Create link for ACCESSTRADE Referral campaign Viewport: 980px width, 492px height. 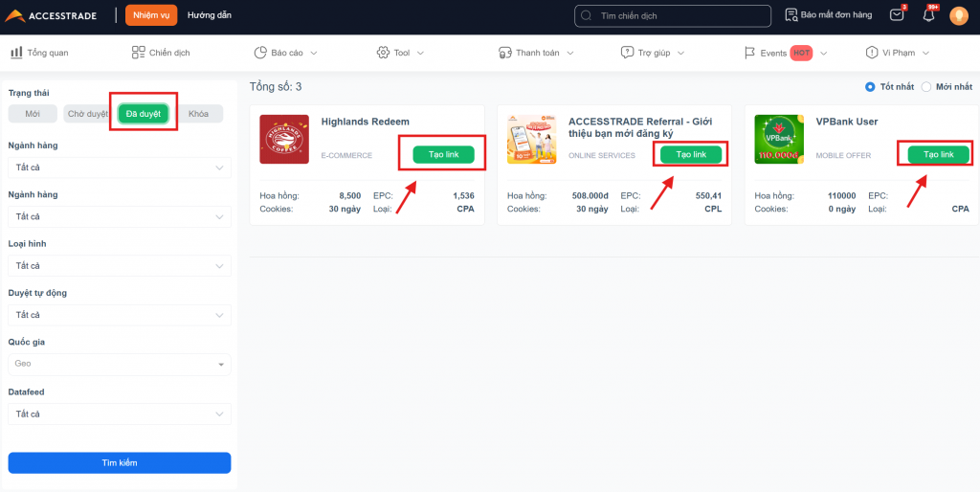tap(691, 154)
